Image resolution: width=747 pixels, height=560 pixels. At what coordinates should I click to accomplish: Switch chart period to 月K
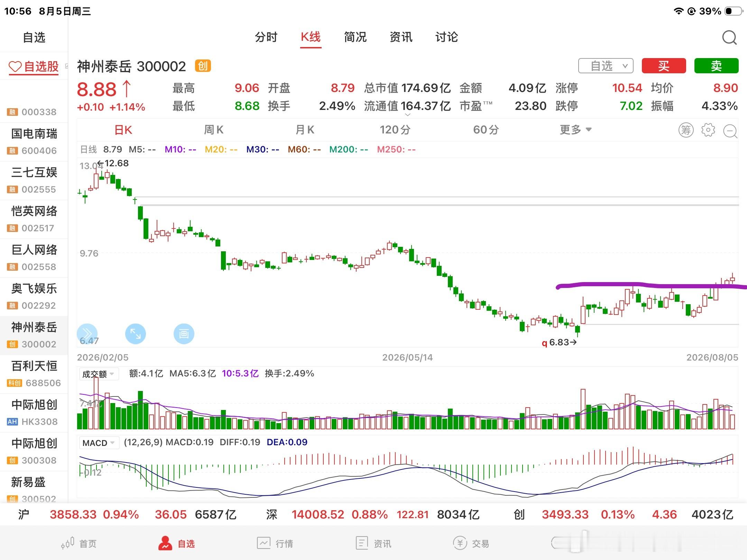pyautogui.click(x=305, y=130)
